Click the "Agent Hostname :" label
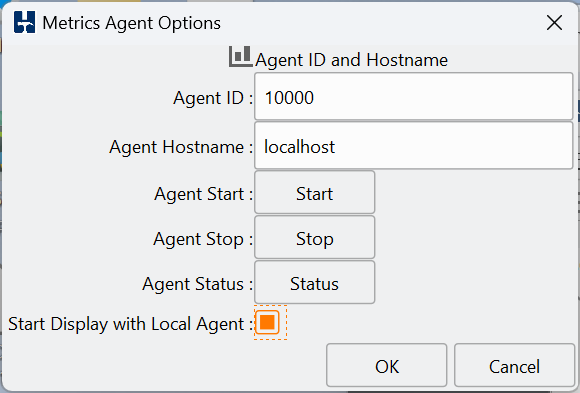Image resolution: width=580 pixels, height=393 pixels. [x=181, y=147]
